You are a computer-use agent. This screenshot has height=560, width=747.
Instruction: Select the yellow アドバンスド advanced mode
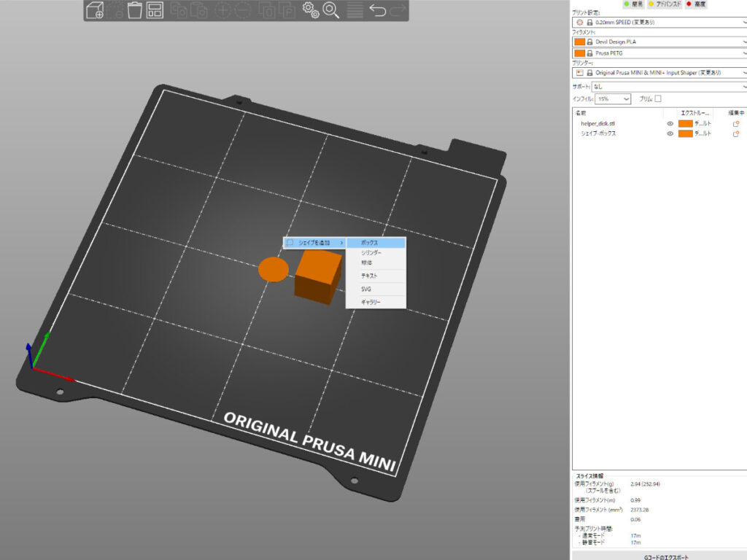pyautogui.click(x=665, y=4)
